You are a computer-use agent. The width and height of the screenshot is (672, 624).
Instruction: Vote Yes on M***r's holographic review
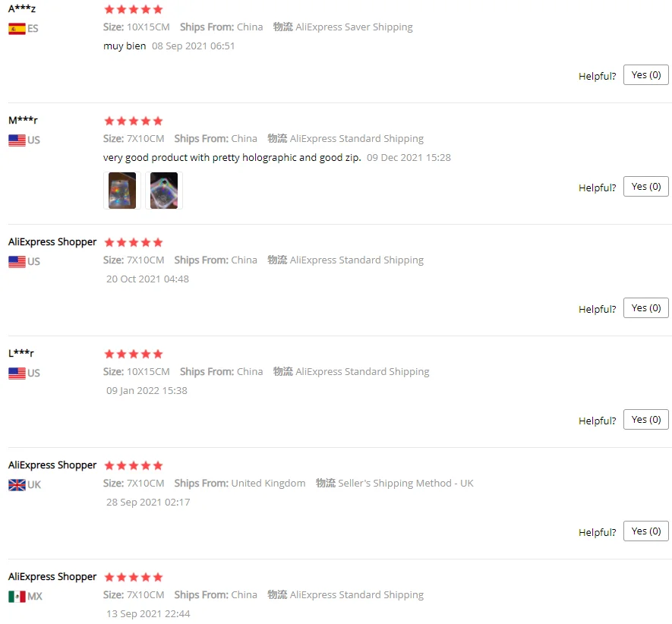(646, 187)
